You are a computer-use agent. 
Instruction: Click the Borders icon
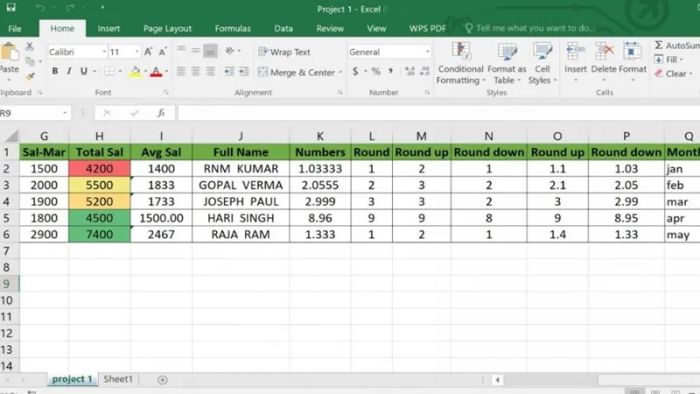pyautogui.click(x=109, y=71)
